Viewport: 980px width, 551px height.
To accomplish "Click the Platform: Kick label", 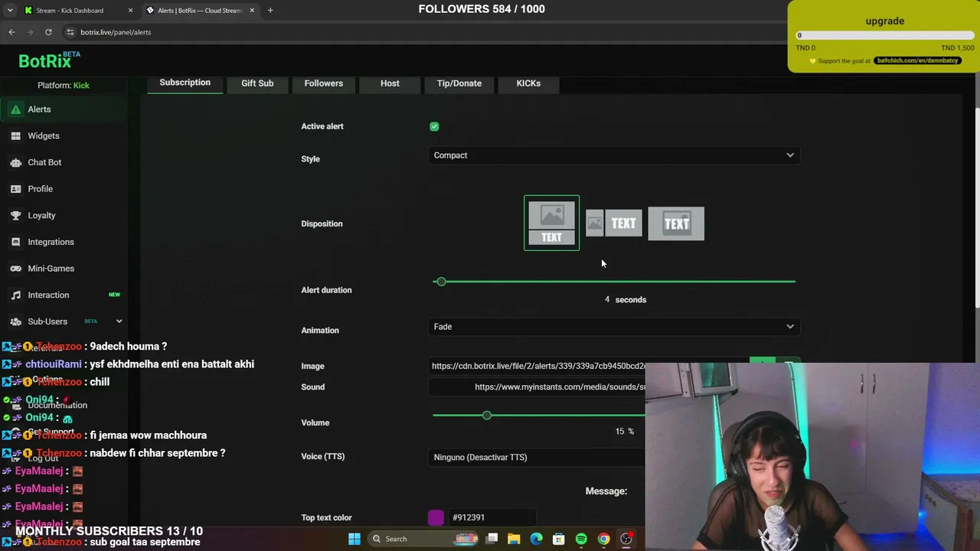I will pos(64,85).
